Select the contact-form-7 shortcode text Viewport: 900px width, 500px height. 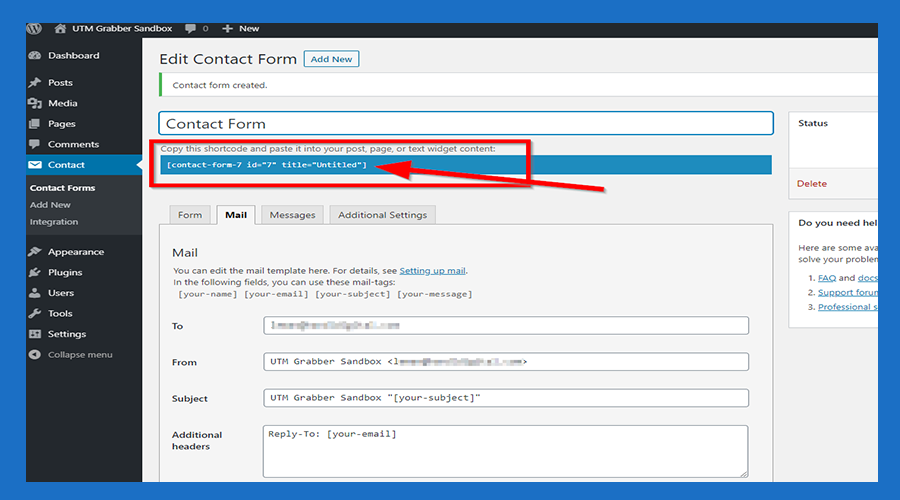tap(267, 164)
